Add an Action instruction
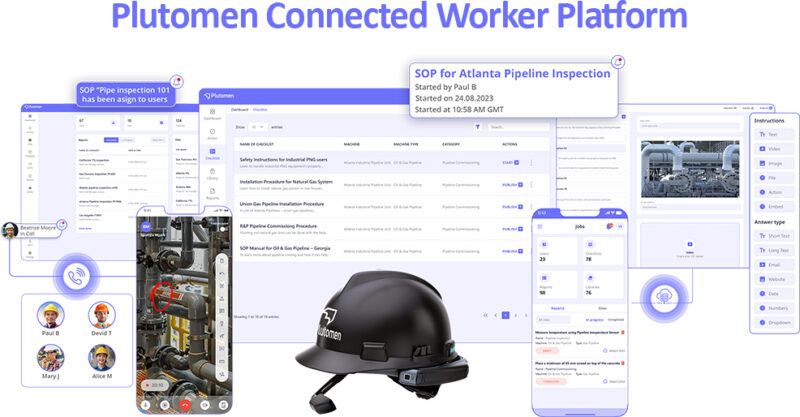Viewport: 800px width, 417px height. [x=774, y=192]
